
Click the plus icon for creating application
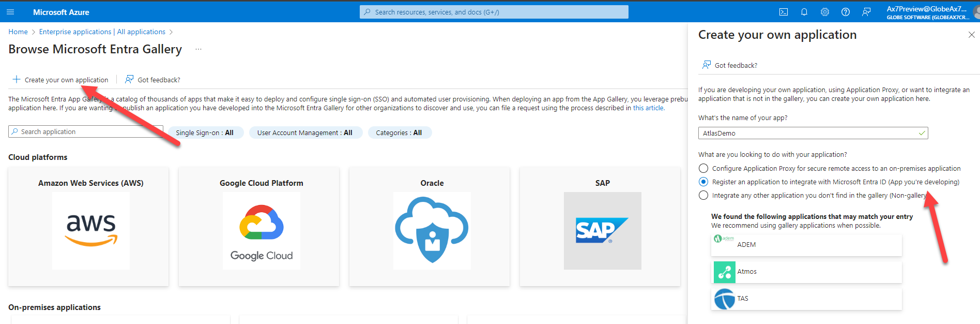pyautogui.click(x=17, y=79)
